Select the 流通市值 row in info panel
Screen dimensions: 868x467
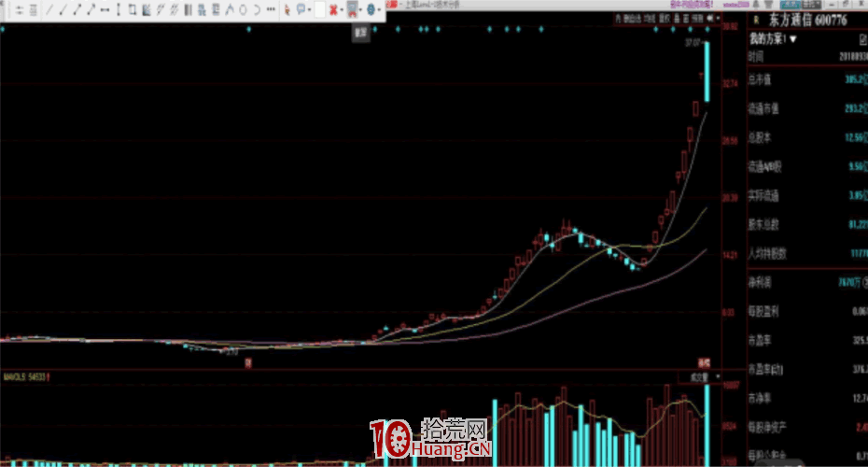pyautogui.click(x=807, y=108)
